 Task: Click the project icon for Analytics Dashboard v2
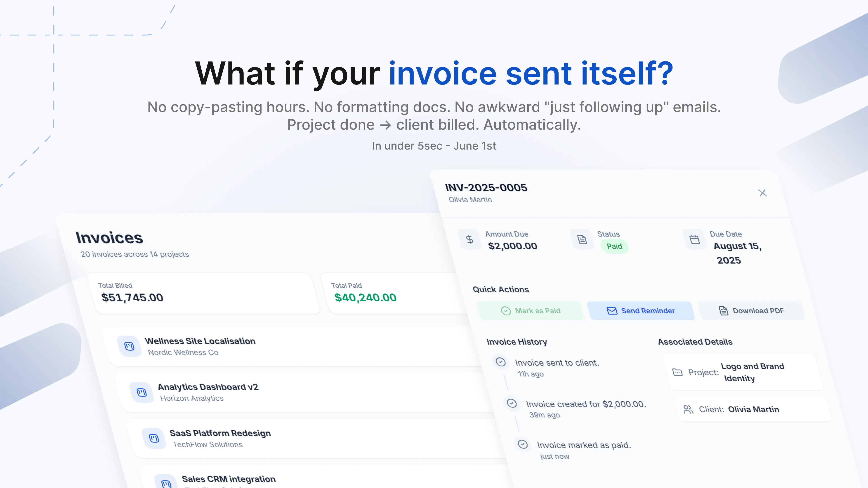pyautogui.click(x=142, y=392)
